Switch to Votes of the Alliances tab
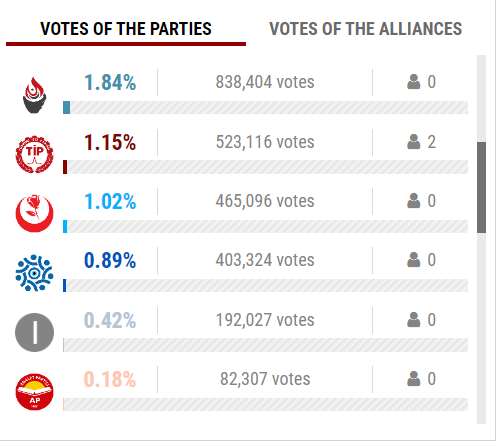This screenshot has height=448, width=496. [x=365, y=29]
